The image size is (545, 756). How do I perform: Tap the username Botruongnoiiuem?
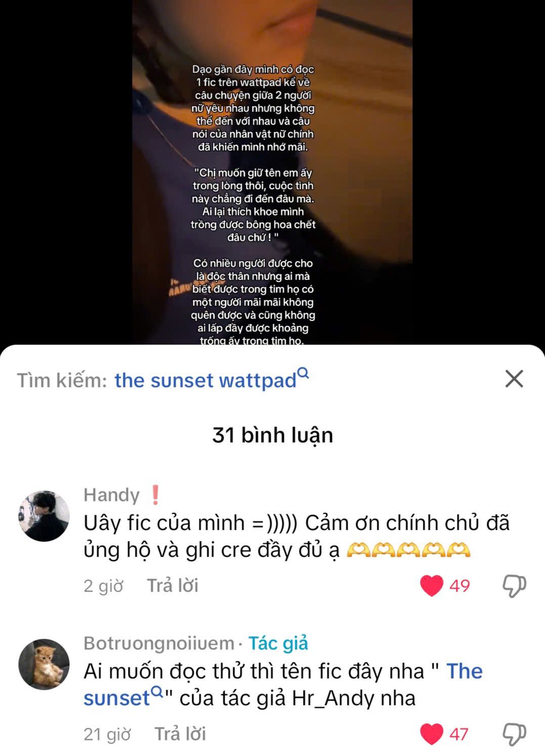pyautogui.click(x=159, y=644)
